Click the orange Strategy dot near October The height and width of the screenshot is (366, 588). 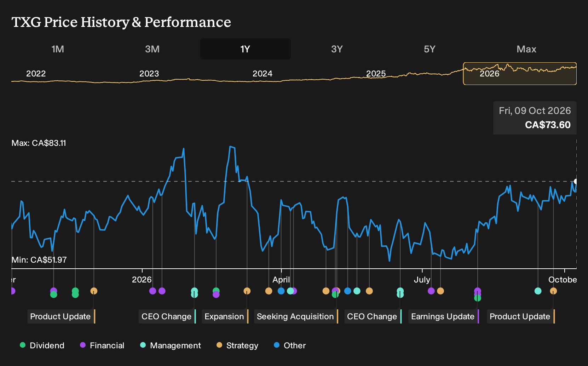[x=553, y=291]
